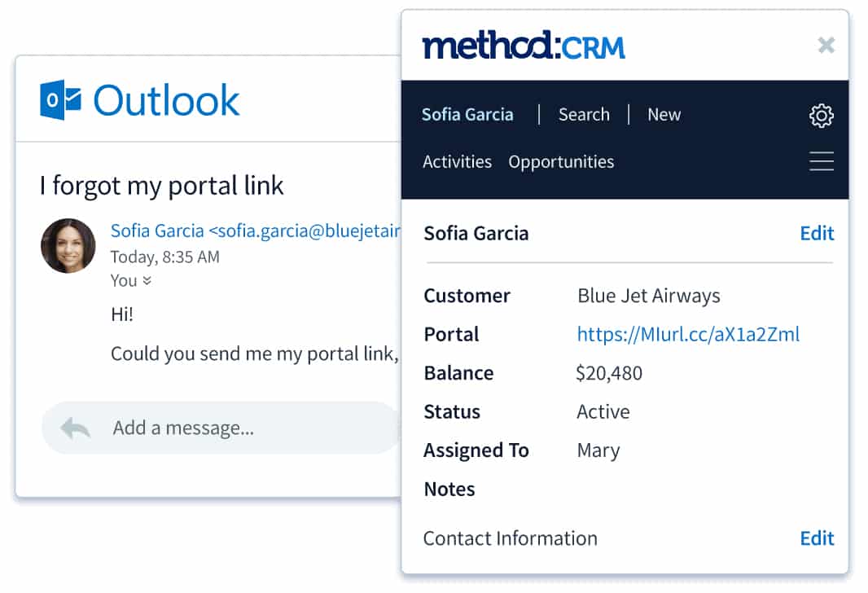Edit the Sofia Garcia contact record

pyautogui.click(x=817, y=234)
